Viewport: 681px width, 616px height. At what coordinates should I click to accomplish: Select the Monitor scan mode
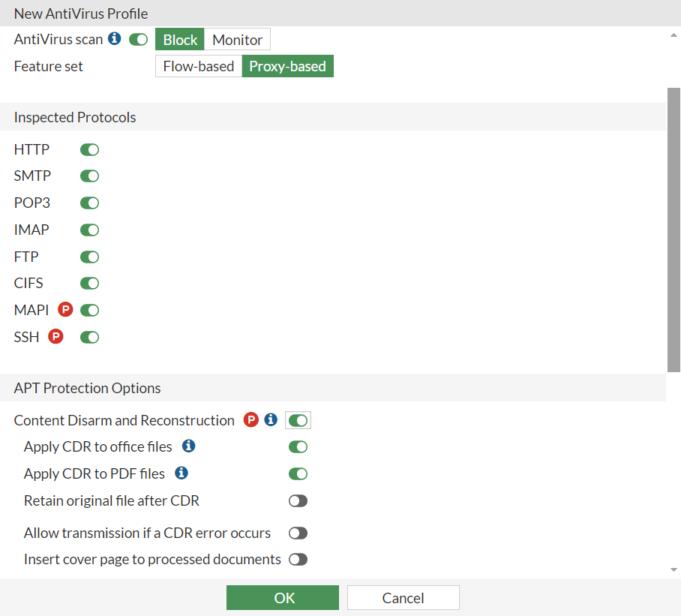click(237, 40)
